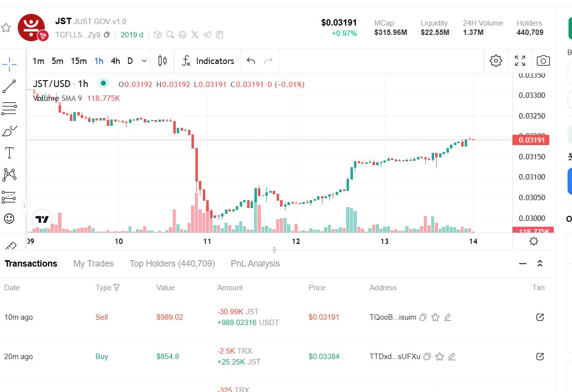
Task: Copy the TCFLL5...Zy9 contract address
Action: pos(107,34)
